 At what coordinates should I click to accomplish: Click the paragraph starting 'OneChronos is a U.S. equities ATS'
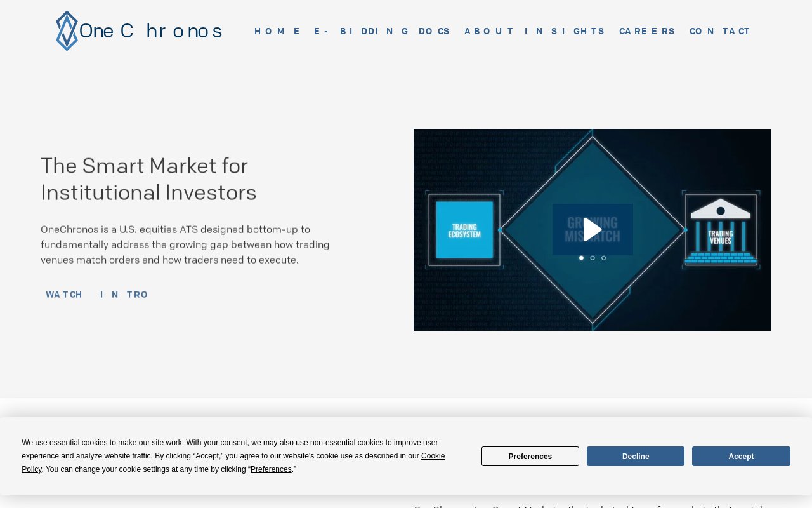pos(185,244)
